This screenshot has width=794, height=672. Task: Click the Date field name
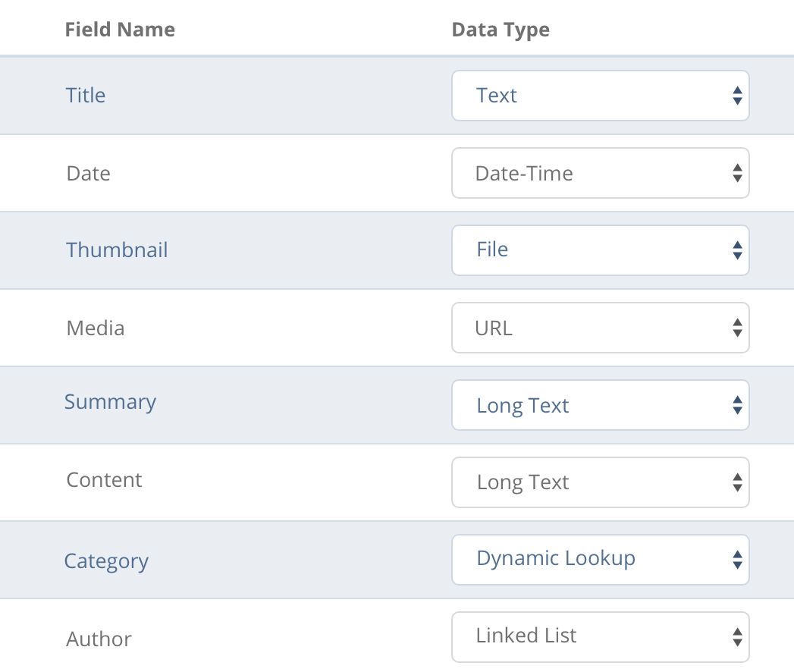pyautogui.click(x=88, y=173)
